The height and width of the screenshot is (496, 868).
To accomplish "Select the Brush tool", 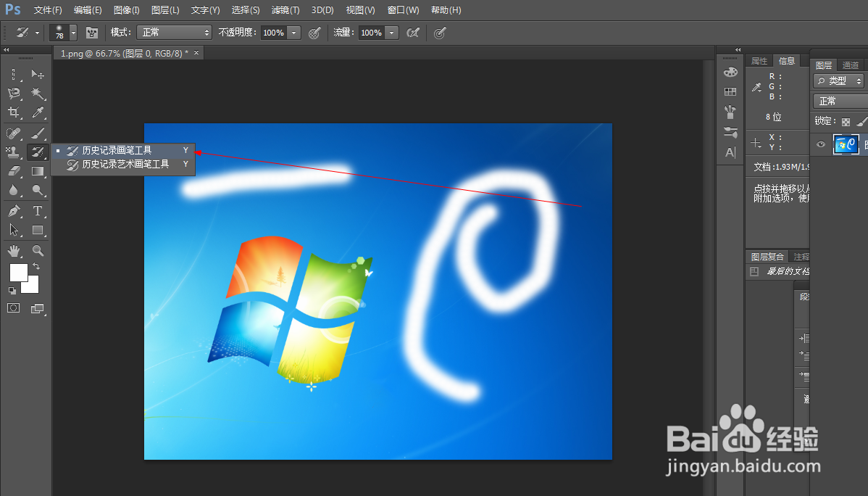I will [38, 133].
